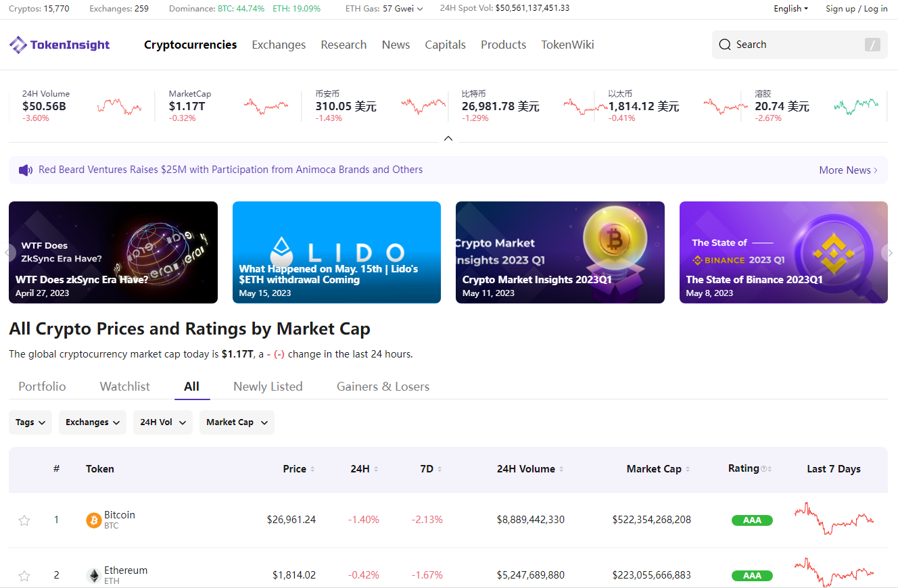Click the Ethereum coin icon
Image resolution: width=898 pixels, height=588 pixels.
93,575
